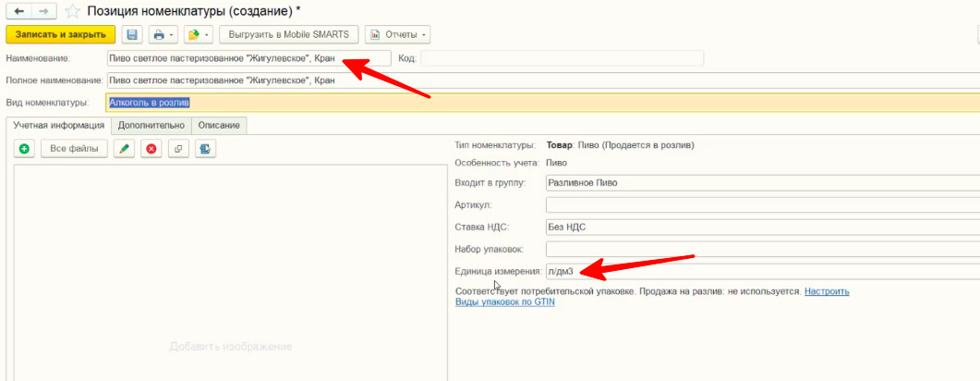Click the copy file icon
The height and width of the screenshot is (381, 980).
point(178,149)
